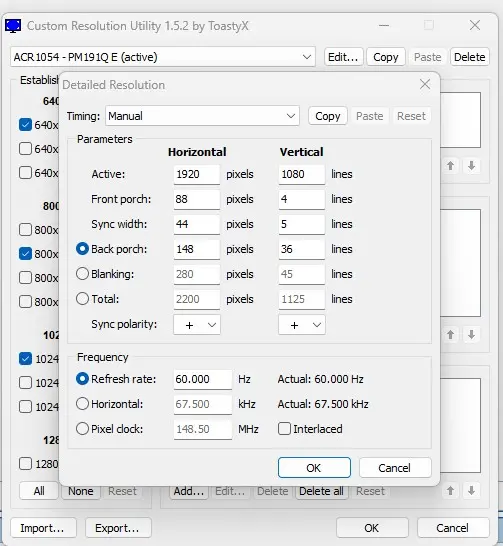Select the Back porch radio button
The width and height of the screenshot is (503, 546).
click(82, 249)
